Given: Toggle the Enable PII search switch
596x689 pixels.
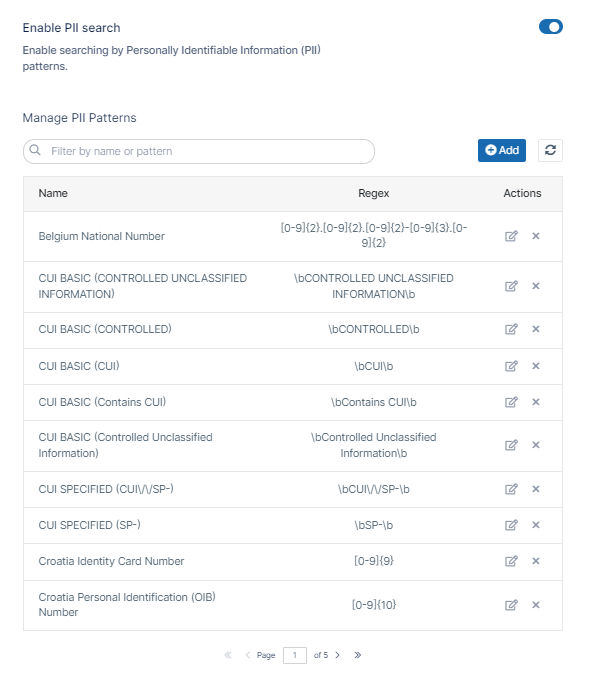Looking at the screenshot, I should point(550,27).
